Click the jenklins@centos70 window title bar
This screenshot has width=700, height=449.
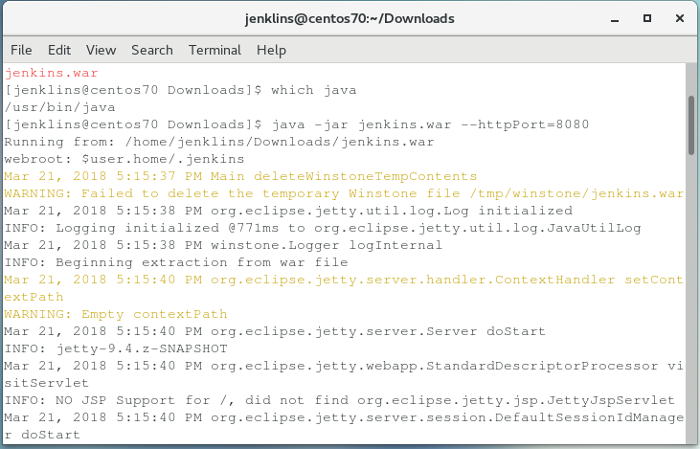point(350,18)
